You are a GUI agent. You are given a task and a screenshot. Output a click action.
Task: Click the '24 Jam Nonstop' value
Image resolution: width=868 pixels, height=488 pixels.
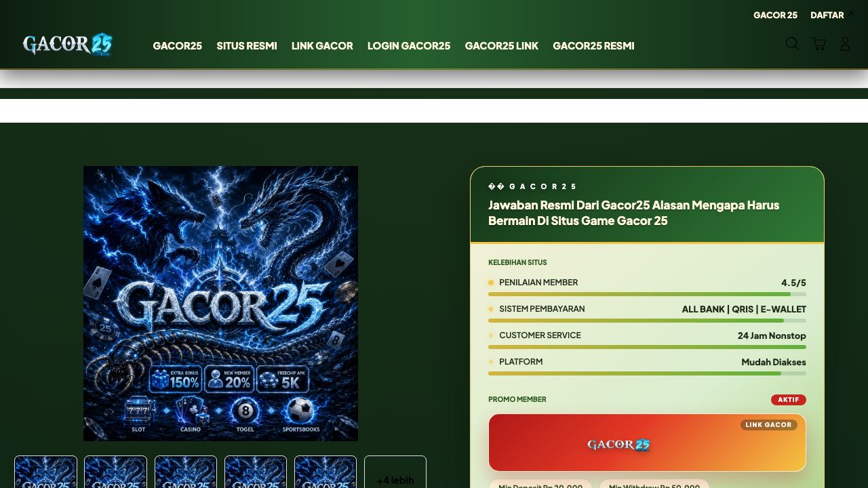coord(772,335)
